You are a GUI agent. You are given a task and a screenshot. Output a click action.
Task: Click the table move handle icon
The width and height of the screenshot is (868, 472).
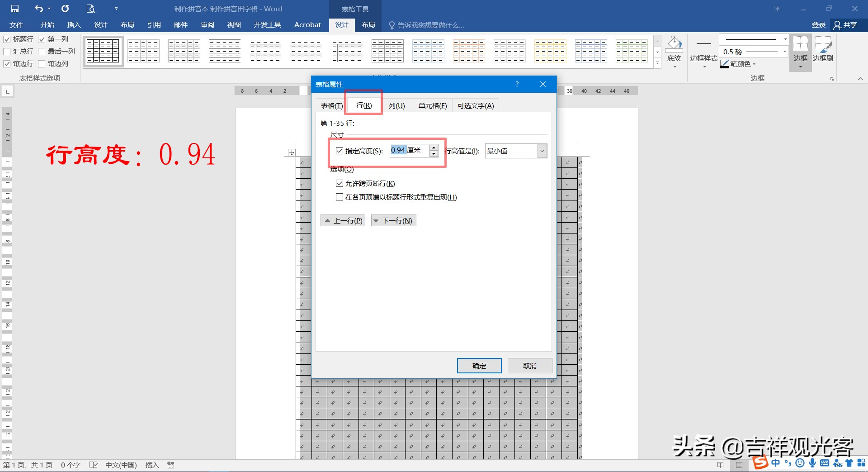292,153
